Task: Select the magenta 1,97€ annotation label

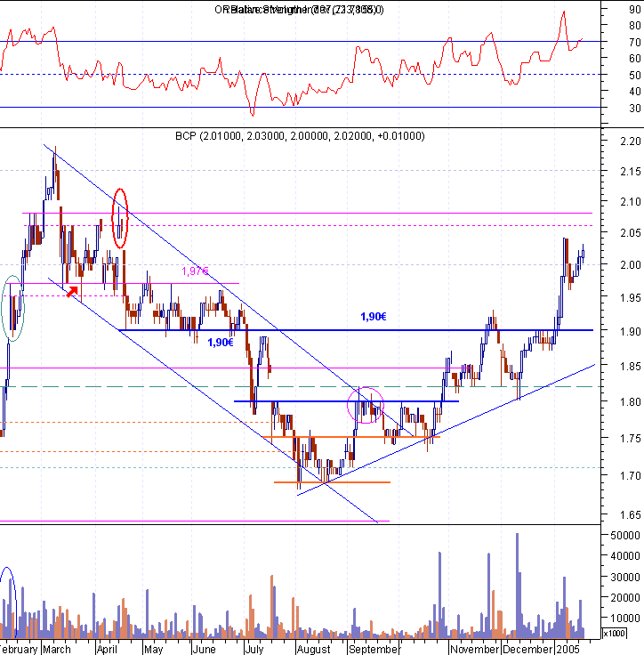Action: point(195,271)
